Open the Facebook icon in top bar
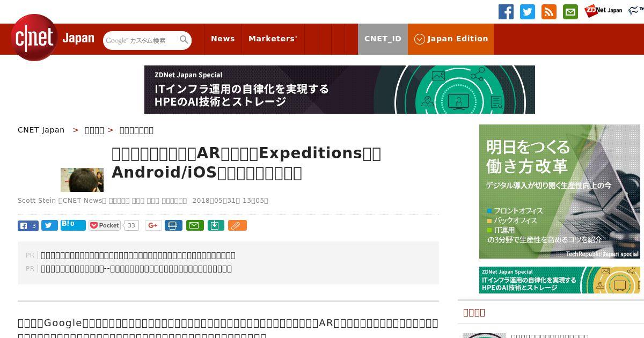Screen dimensions: 644x338 click(x=506, y=12)
